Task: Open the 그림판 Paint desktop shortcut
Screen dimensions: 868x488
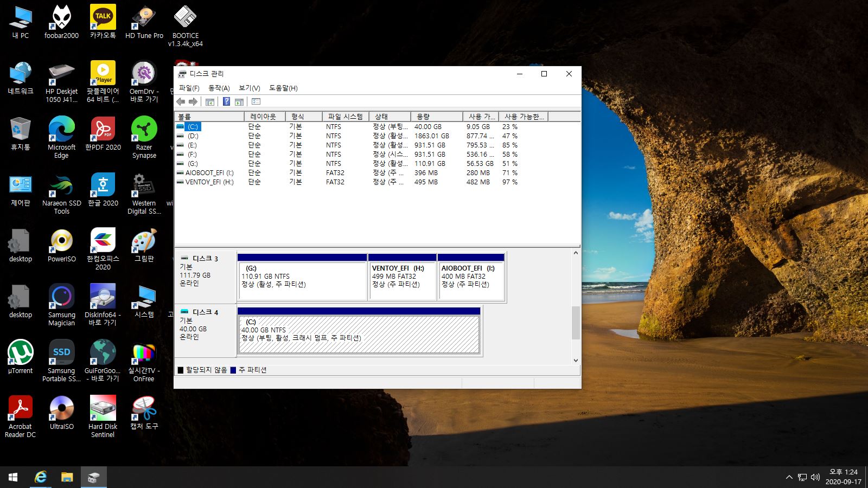Action: click(x=144, y=246)
